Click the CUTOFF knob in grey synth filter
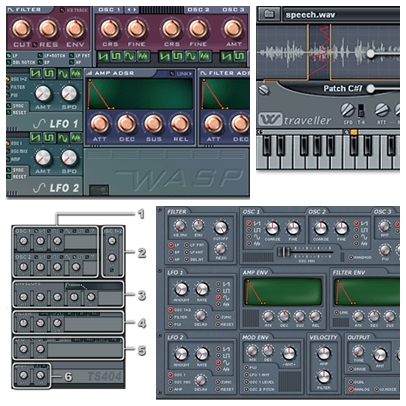 click(220, 227)
